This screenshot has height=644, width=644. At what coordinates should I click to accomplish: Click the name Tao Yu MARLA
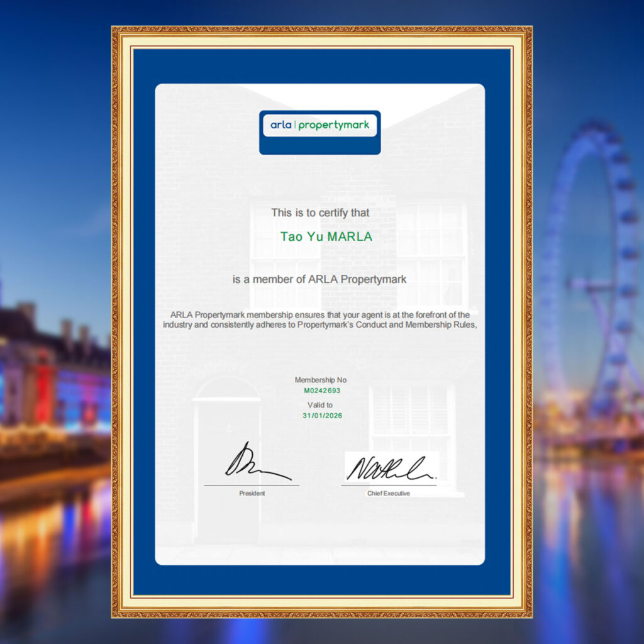[x=326, y=237]
